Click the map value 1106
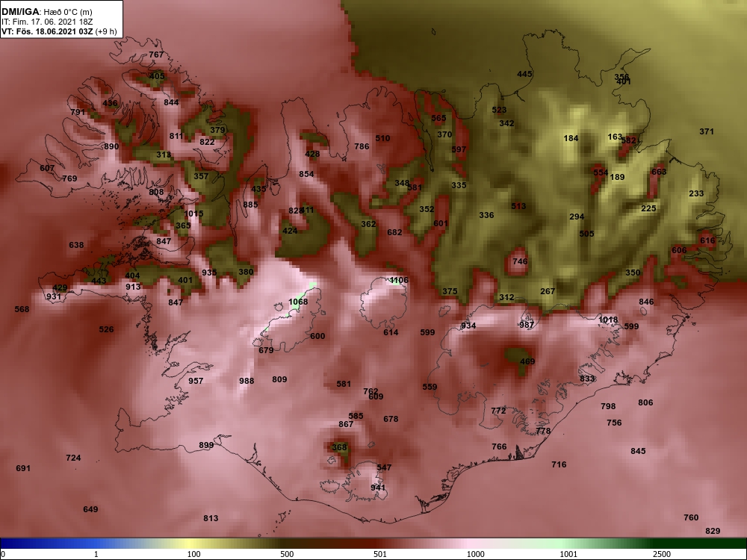The width and height of the screenshot is (747, 560). pyautogui.click(x=399, y=280)
